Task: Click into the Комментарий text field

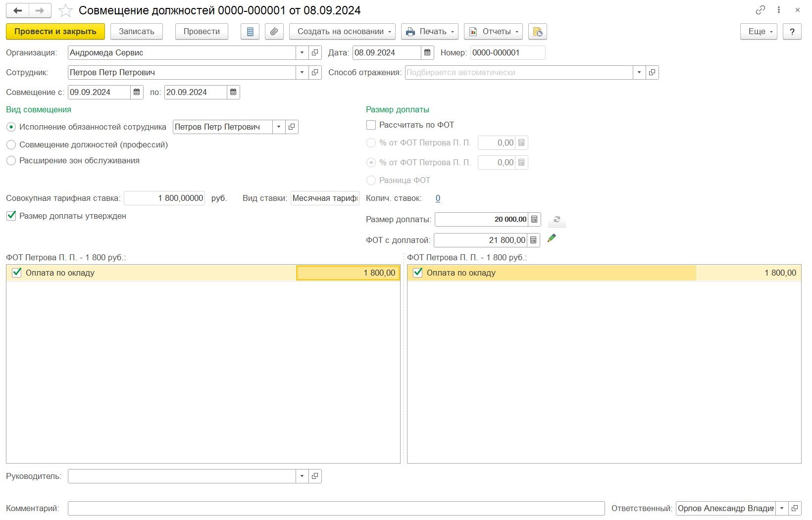Action: pyautogui.click(x=336, y=508)
